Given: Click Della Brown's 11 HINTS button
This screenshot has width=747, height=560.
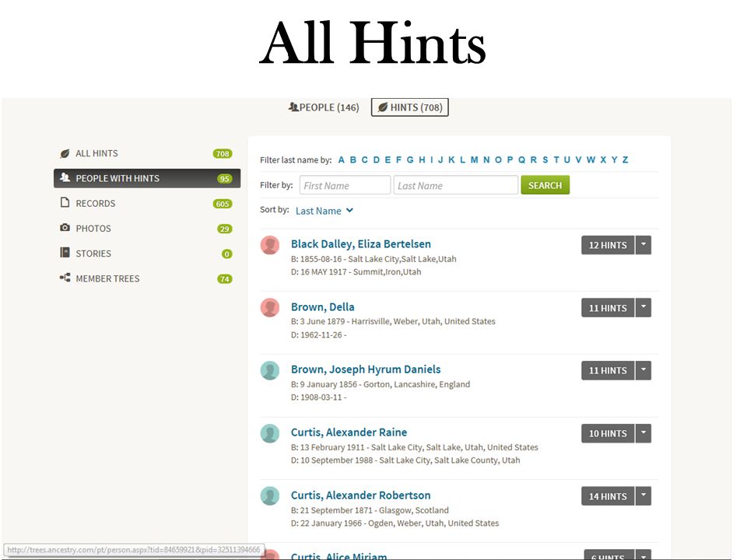Looking at the screenshot, I should [608, 308].
